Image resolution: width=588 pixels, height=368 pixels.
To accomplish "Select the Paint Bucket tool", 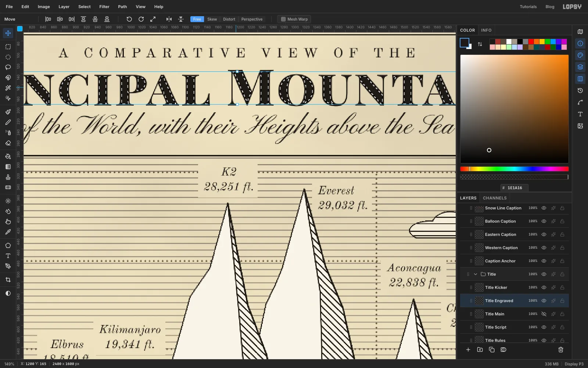I will (x=8, y=156).
